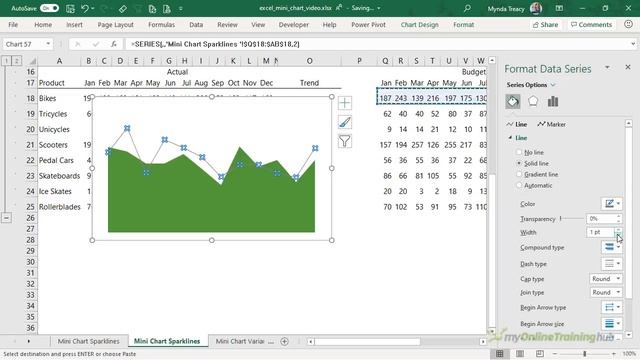This screenshot has height=360, width=640.
Task: Click the Chart Elements plus icon
Action: pyautogui.click(x=345, y=103)
